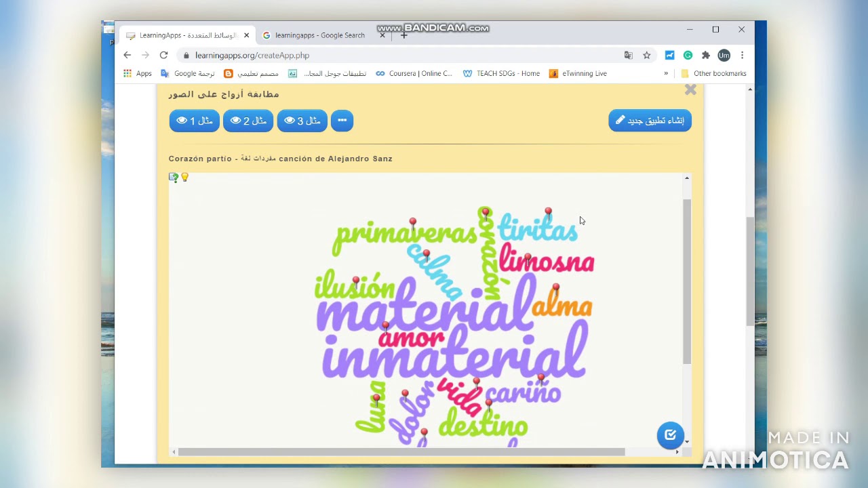Click the page's main vertical scrollbar thumb
Image resolution: width=868 pixels, height=488 pixels.
(750, 271)
